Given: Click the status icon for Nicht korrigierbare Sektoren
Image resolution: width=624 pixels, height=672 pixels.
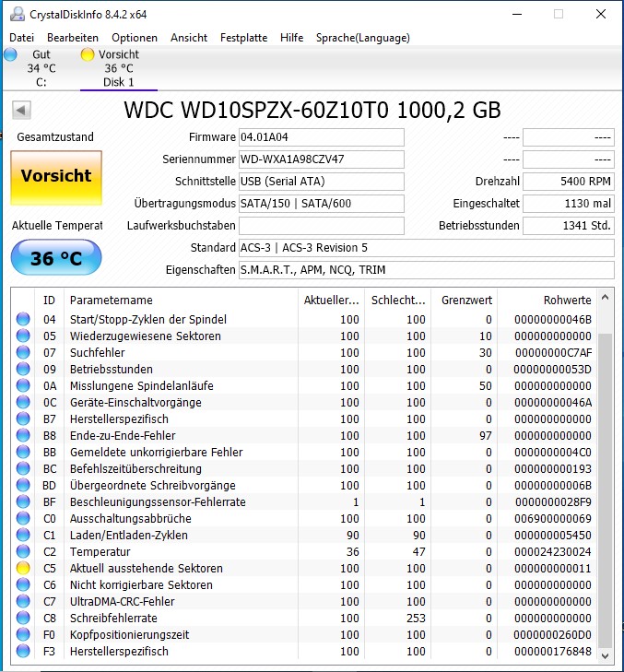Looking at the screenshot, I should (23, 584).
